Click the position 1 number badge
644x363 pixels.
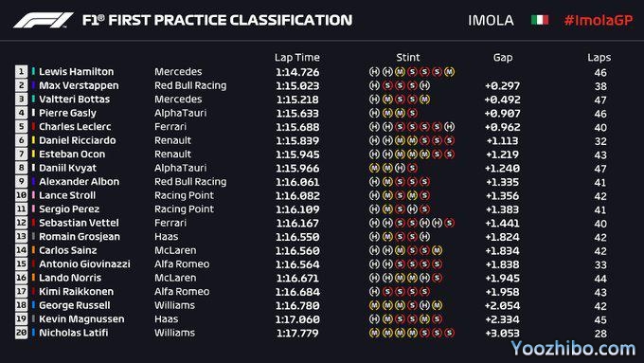22,71
